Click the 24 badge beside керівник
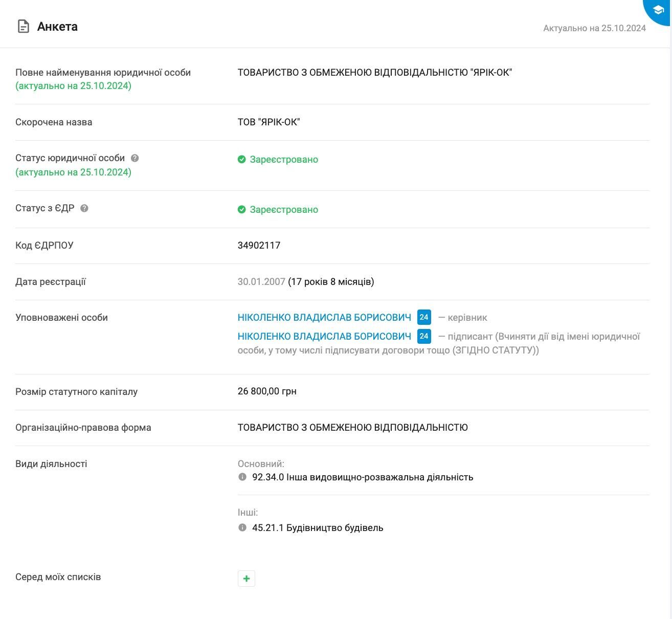The width and height of the screenshot is (672, 619). [x=424, y=317]
